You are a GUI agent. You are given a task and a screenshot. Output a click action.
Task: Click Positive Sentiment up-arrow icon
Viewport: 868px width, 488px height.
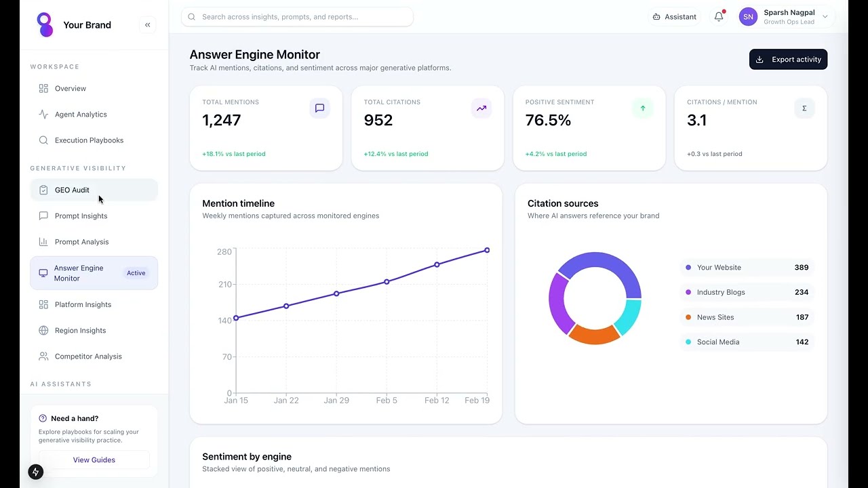(643, 108)
